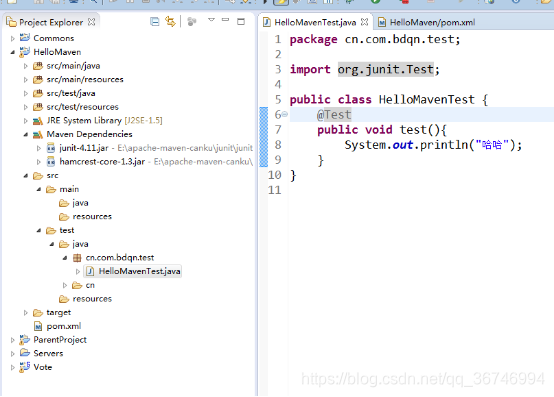The image size is (554, 397).
Task: Click class name HelloMavenTest in code
Action: pos(426,100)
